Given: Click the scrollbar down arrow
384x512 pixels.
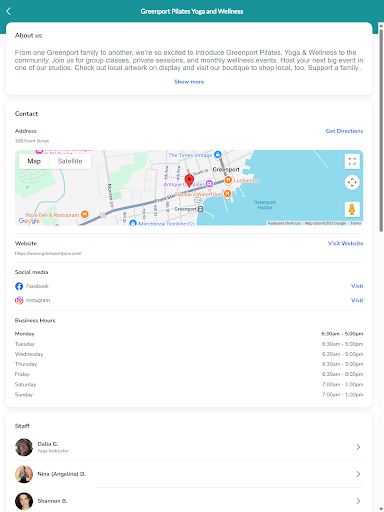Looking at the screenshot, I should tap(381, 509).
